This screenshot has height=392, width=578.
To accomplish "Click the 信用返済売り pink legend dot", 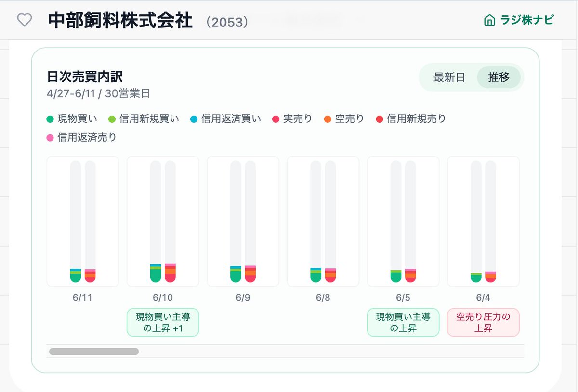I will (50, 138).
